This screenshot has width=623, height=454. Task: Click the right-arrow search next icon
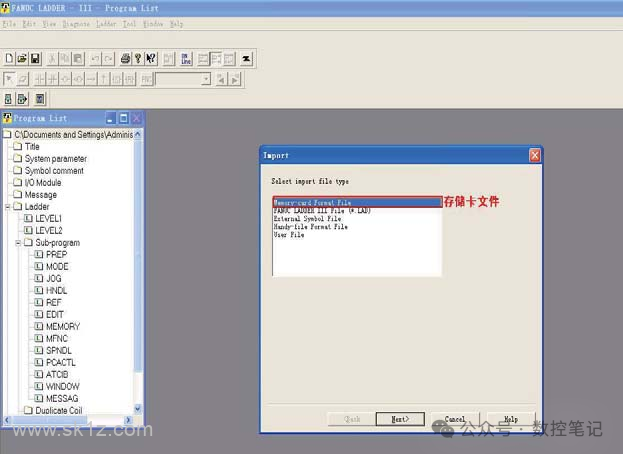[235, 79]
